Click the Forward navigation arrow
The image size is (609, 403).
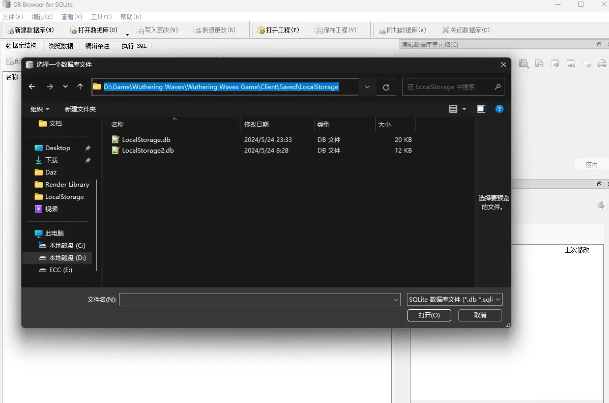[x=49, y=87]
